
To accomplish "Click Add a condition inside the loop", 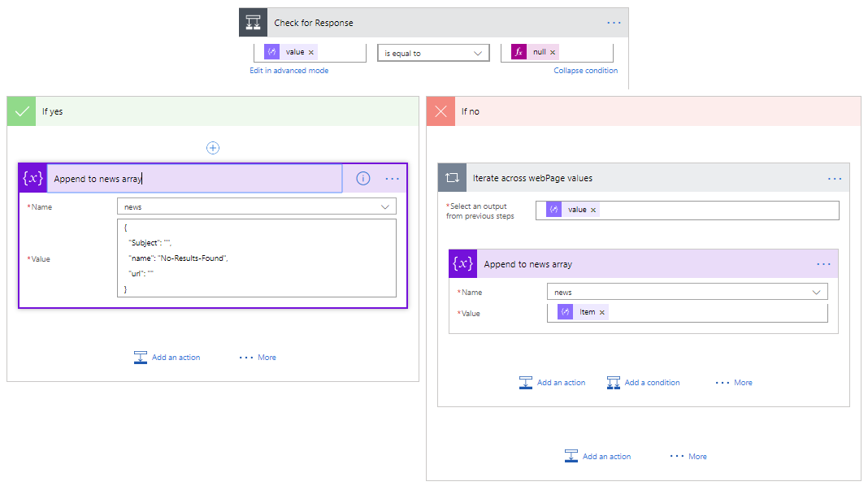I will (x=644, y=383).
